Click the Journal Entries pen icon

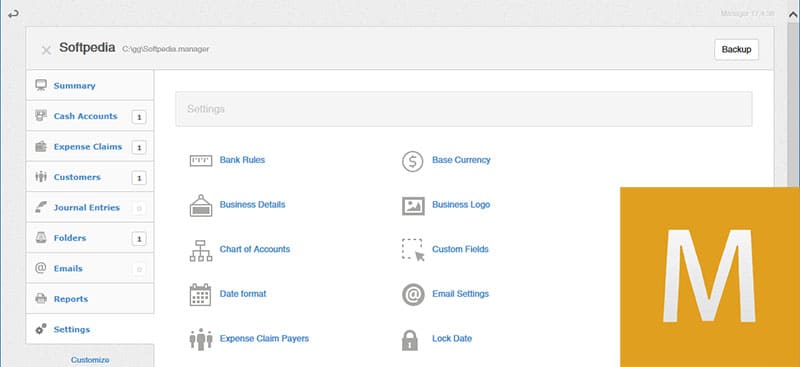point(41,207)
